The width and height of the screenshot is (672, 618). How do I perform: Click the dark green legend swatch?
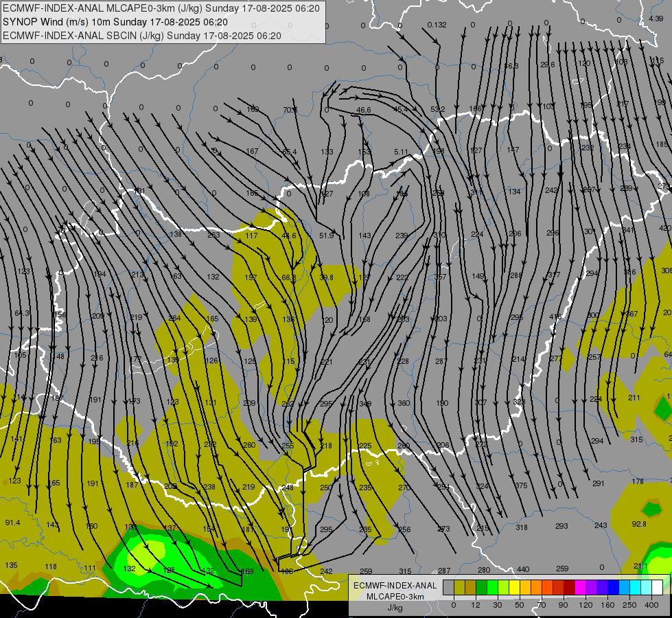click(x=482, y=587)
